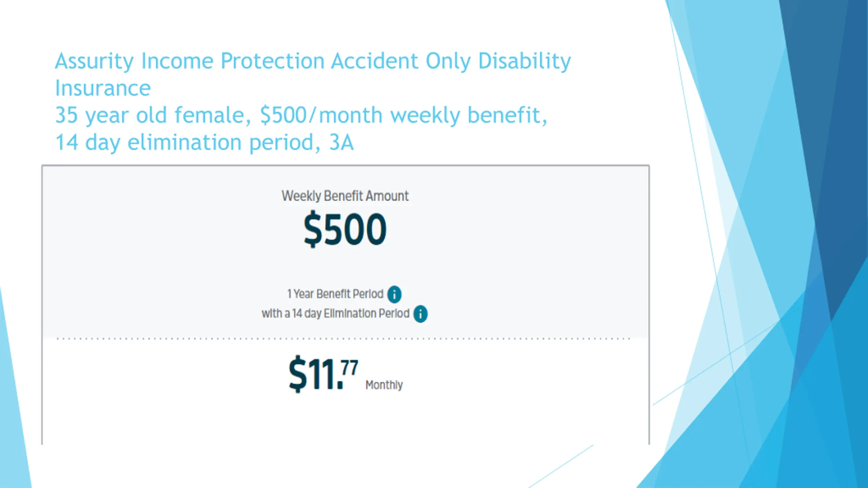Click the 'with a 14 day Elimination Period' text
The height and width of the screenshot is (488, 868).
(x=336, y=313)
